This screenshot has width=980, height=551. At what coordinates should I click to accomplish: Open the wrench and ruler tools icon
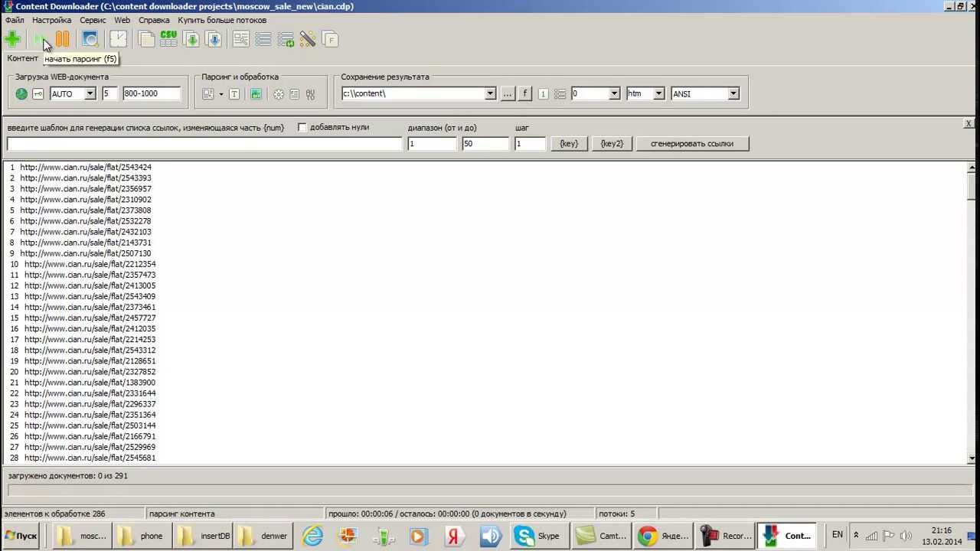(308, 39)
